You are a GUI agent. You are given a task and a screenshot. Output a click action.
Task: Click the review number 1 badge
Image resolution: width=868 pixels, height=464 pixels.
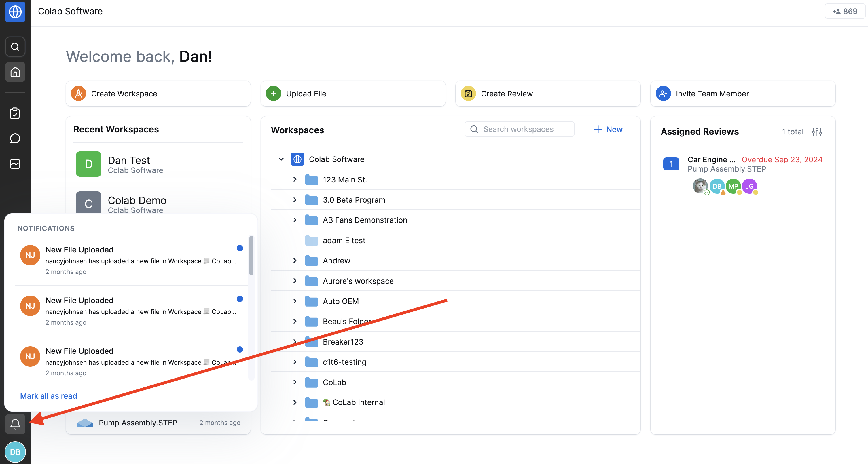tap(671, 164)
